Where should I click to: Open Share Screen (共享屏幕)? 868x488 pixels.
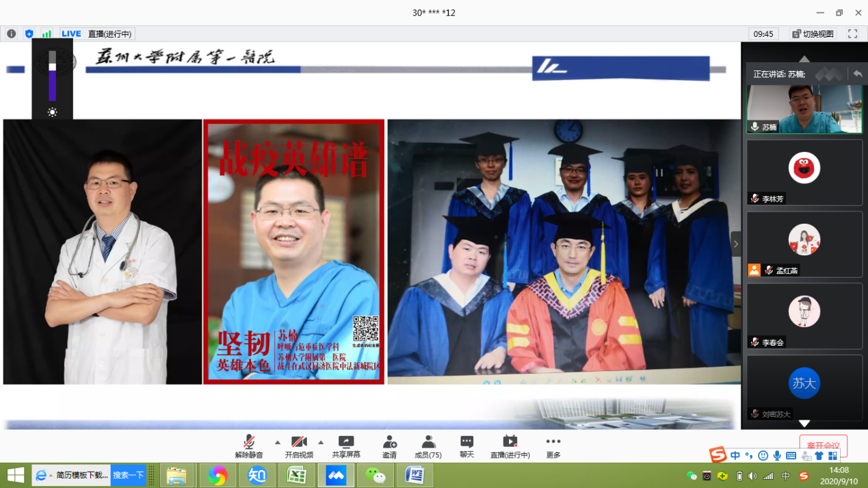346,447
